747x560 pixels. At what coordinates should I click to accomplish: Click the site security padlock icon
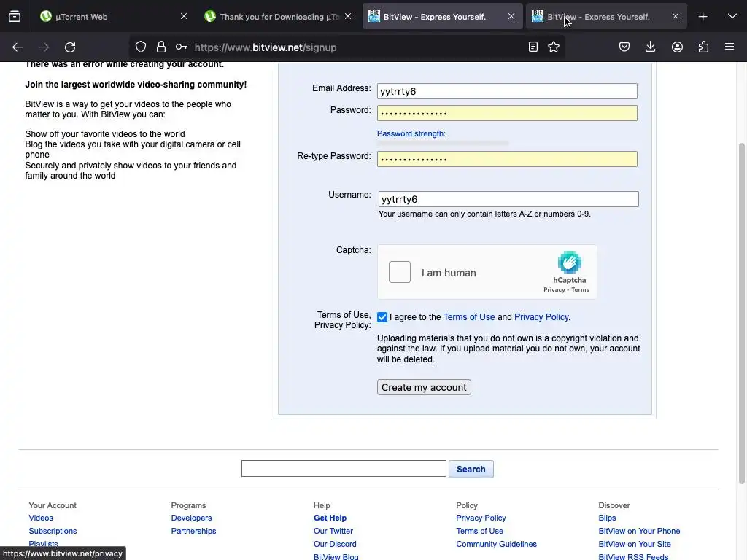point(161,47)
